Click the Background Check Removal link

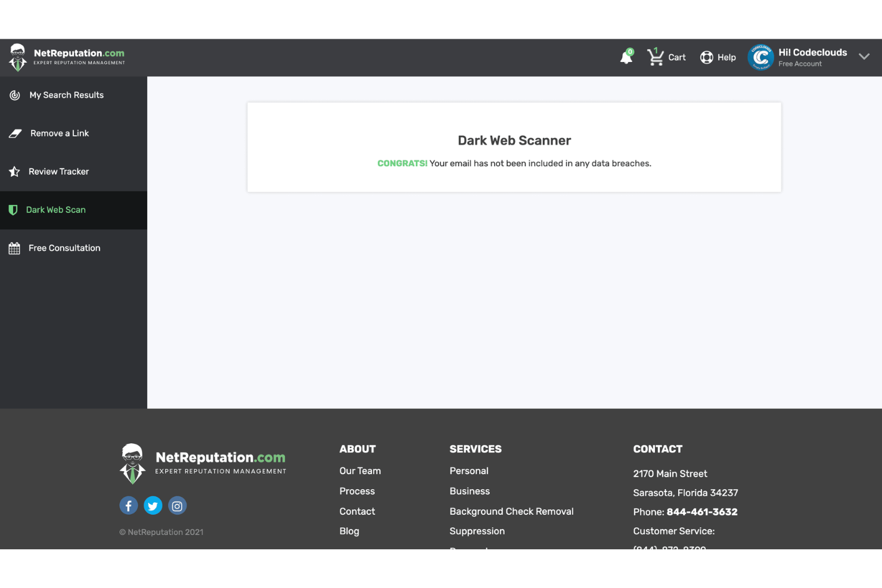point(511,511)
